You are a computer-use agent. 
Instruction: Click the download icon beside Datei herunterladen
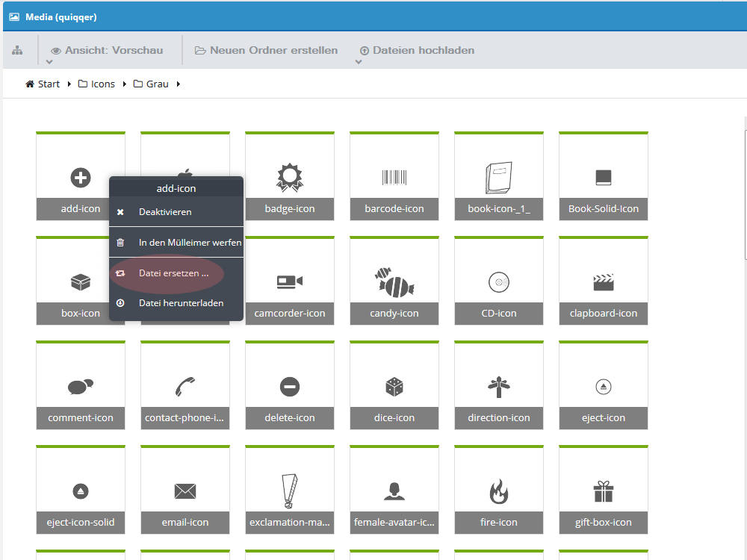pos(120,303)
